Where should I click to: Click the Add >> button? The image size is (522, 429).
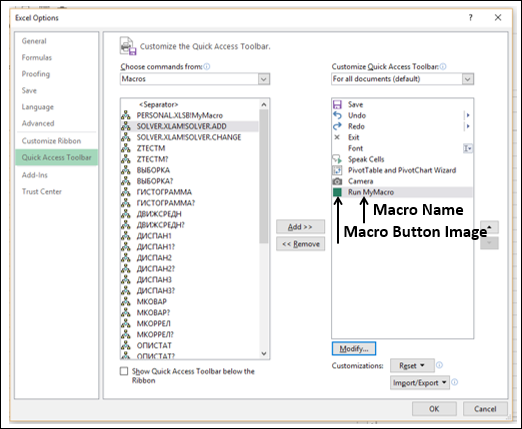click(x=300, y=227)
